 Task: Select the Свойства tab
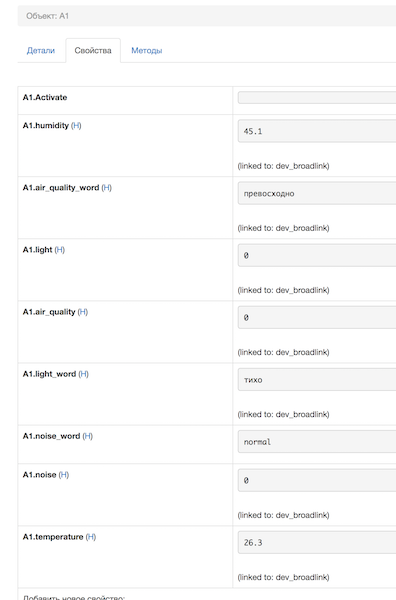93,51
